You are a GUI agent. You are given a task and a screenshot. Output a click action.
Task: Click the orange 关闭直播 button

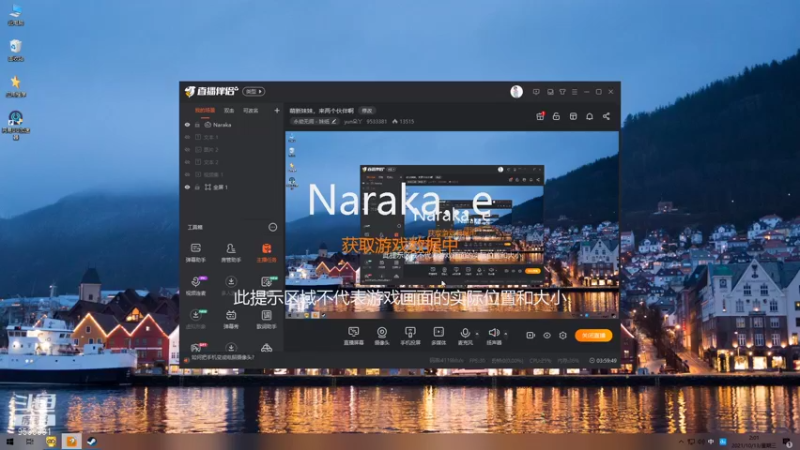point(593,335)
